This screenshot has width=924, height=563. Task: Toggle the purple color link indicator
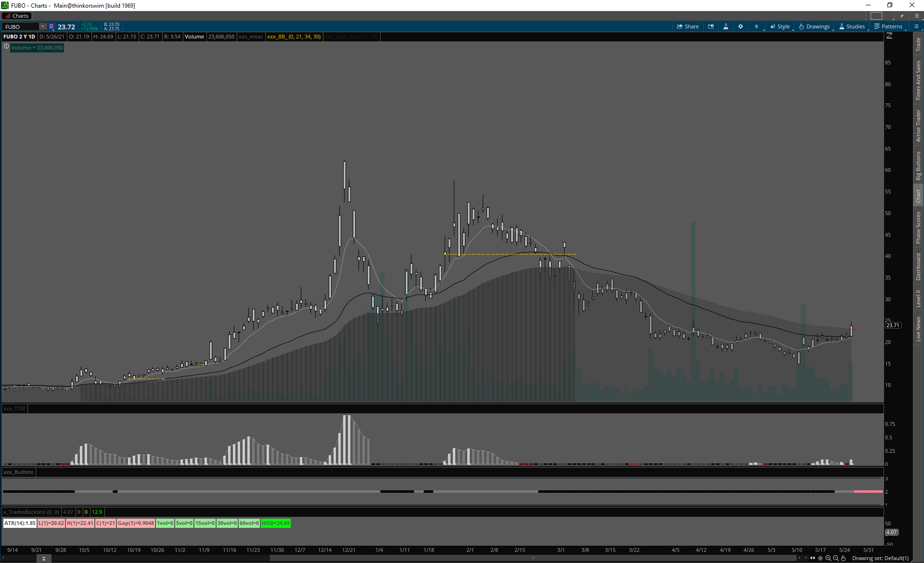[51, 26]
